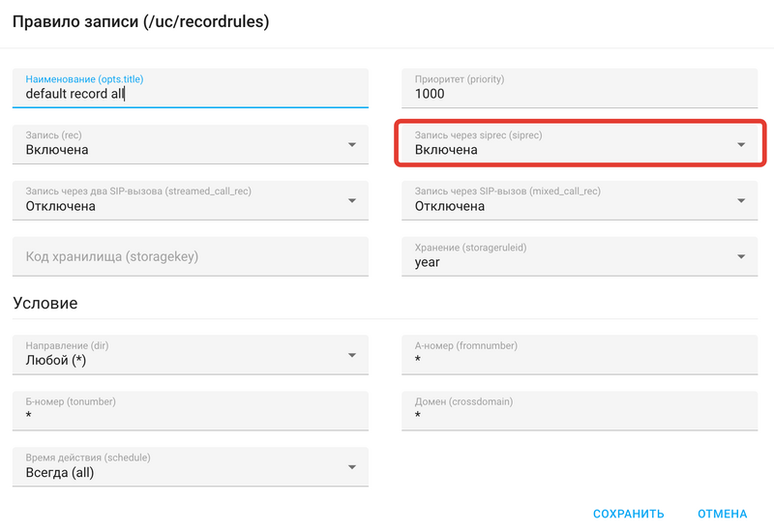This screenshot has height=532, width=774.
Task: Click the Время действия arrow icon
Action: [351, 468]
